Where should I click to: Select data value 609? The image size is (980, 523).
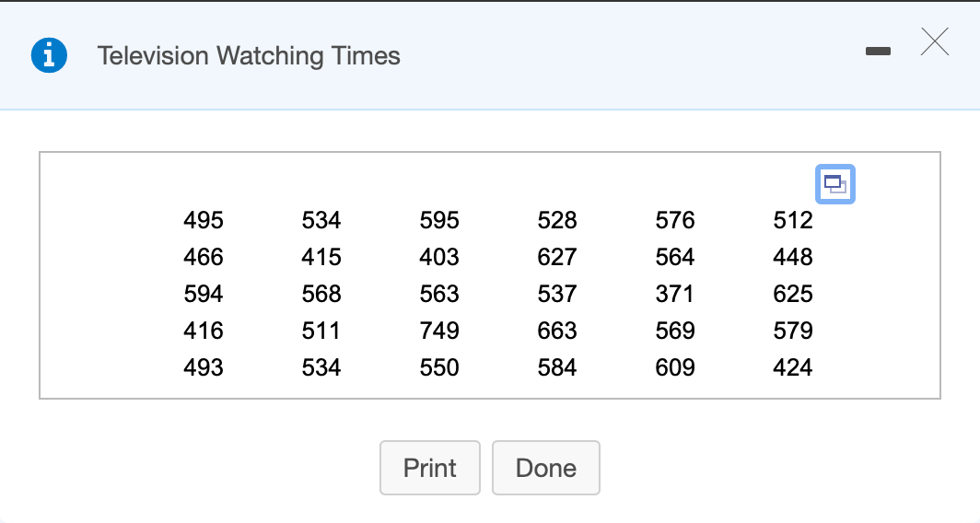(675, 367)
